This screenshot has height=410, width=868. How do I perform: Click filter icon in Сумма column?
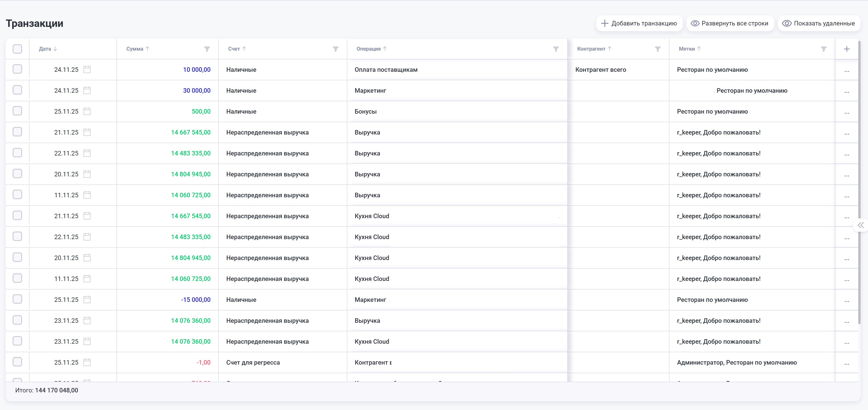click(x=207, y=49)
